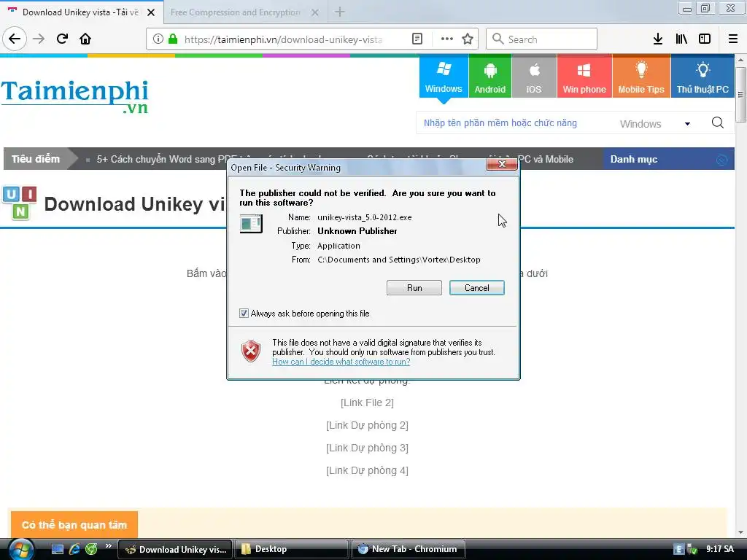Click the address bar URL field
Viewport: 747px width, 560px height.
coord(283,39)
